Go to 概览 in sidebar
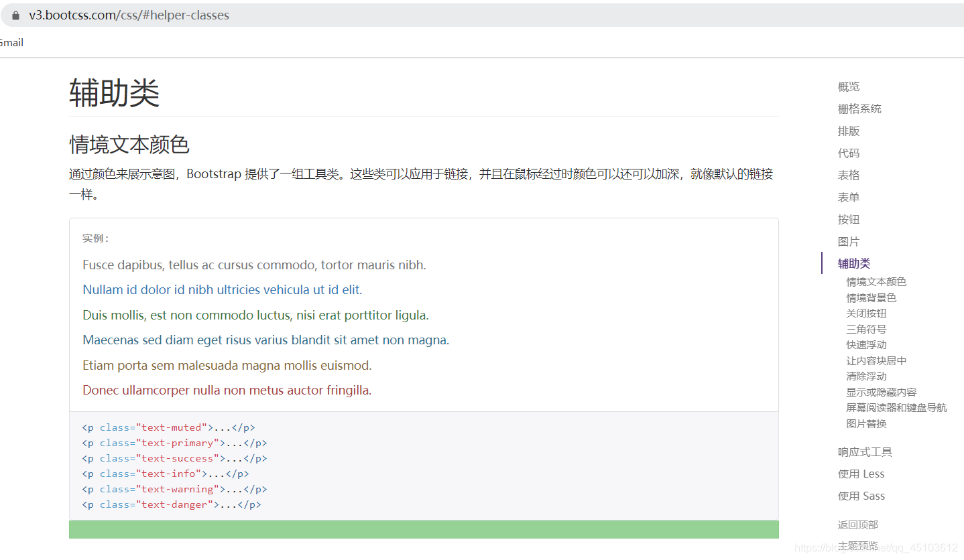964x560 pixels. 849,86
